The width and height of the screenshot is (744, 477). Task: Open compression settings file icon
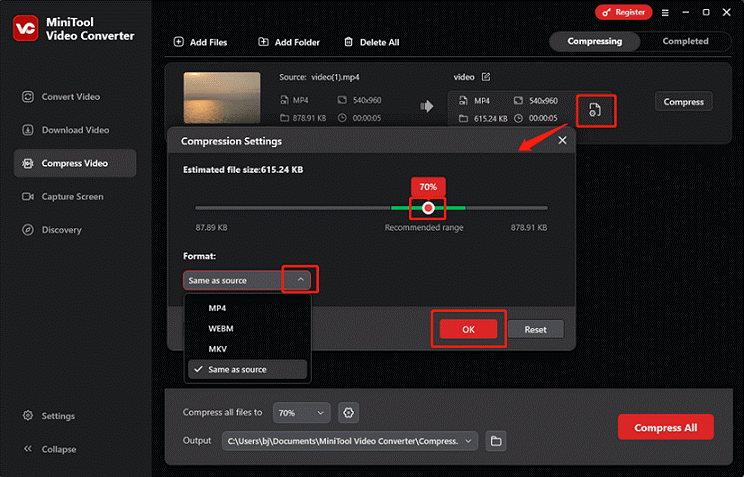[x=595, y=110]
